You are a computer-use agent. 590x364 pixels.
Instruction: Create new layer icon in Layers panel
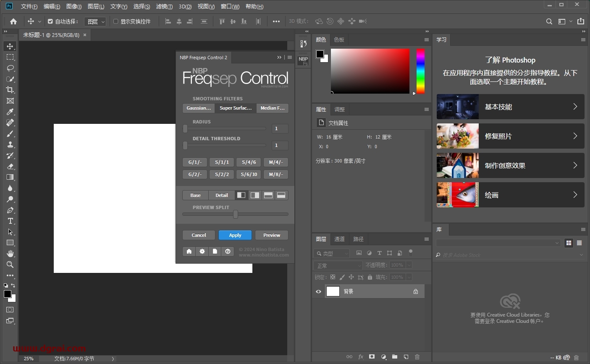click(x=406, y=357)
